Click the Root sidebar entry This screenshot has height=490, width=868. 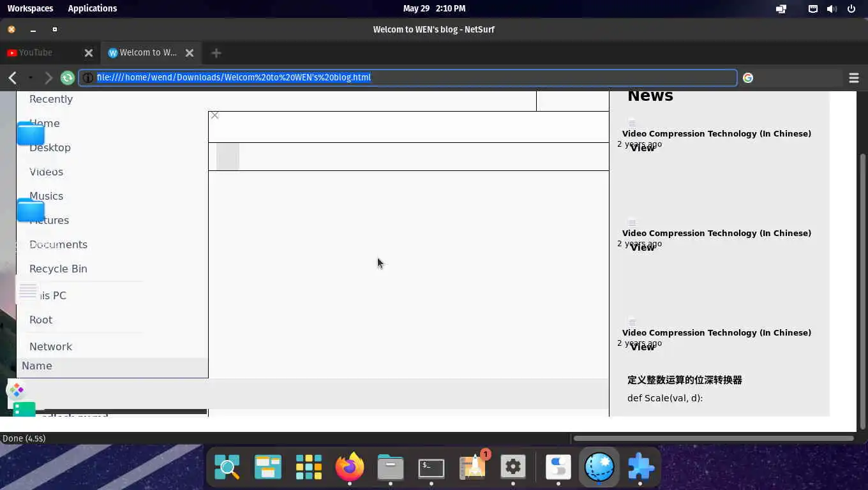point(41,320)
